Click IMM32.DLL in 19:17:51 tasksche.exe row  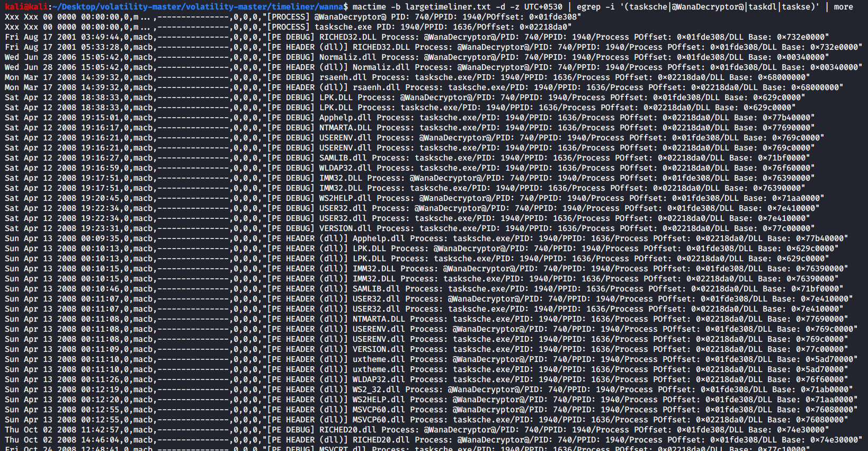click(x=341, y=188)
